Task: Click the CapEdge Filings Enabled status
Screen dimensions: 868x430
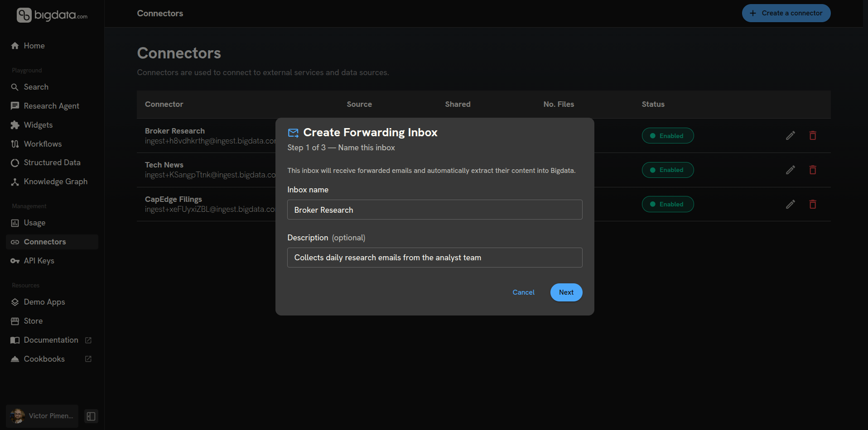Action: [x=668, y=204]
